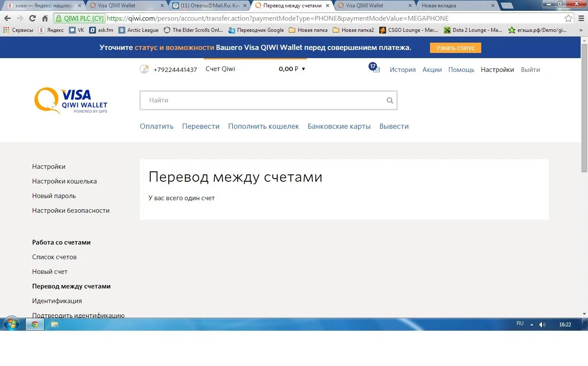
Task: Click the volume speaker tray icon
Action: [542, 325]
